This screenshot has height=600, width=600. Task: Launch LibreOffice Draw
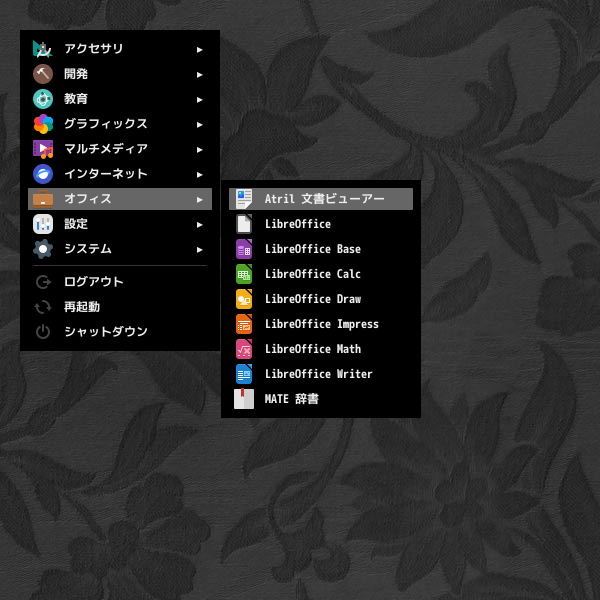(x=321, y=299)
